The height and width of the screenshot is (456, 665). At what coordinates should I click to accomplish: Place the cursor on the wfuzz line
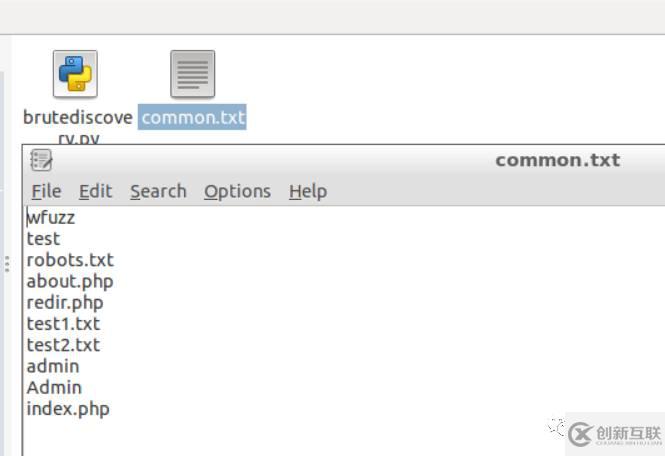click(x=51, y=218)
